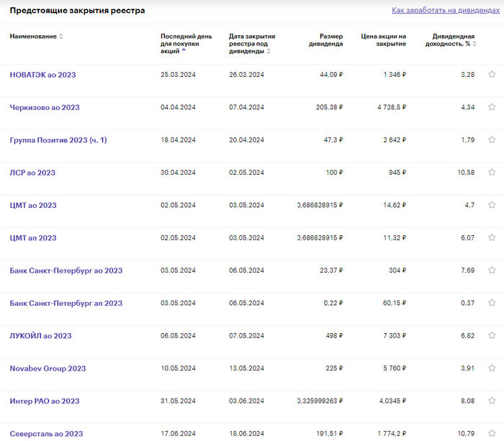Open НОВАТЭК ао 2023 link
Viewport: 504px width, 441px height.
point(42,75)
